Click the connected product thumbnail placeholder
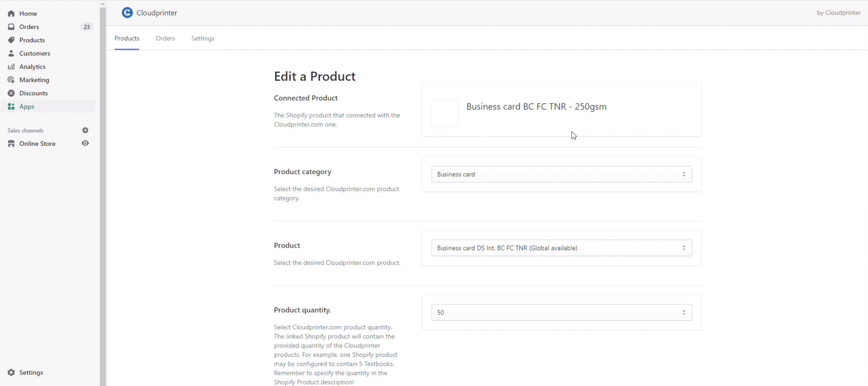Screen dimensions: 868x386 click(445, 113)
